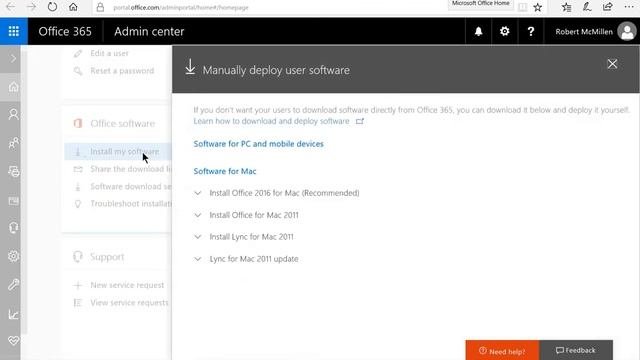Go back in the browser
640x360 pixels.
click(11, 7)
